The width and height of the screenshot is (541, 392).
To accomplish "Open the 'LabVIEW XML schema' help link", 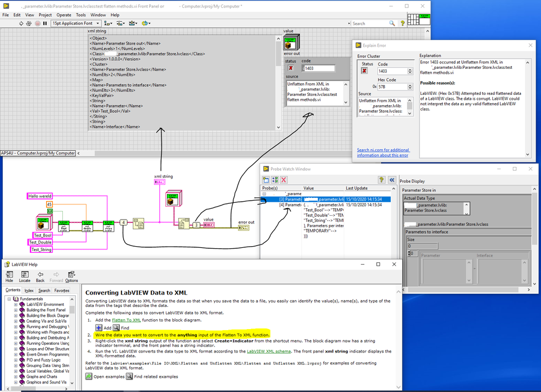I will click(269, 351).
